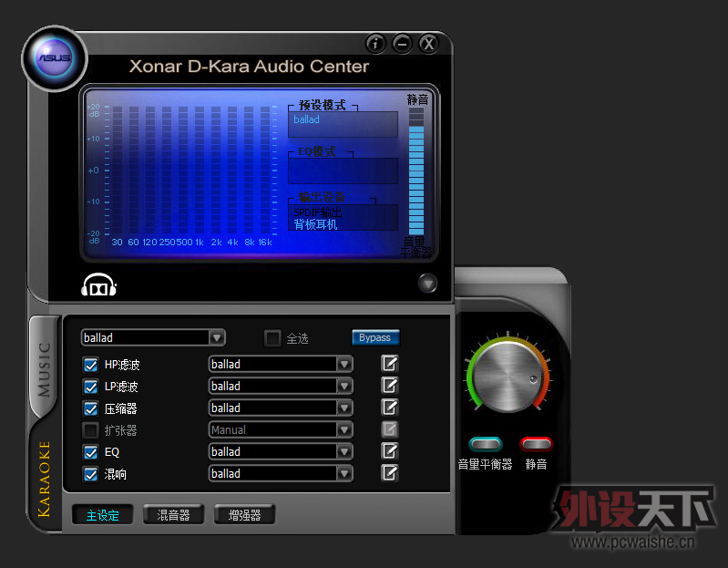
Task: Uncheck the 混响 checkbox
Action: coord(90,474)
